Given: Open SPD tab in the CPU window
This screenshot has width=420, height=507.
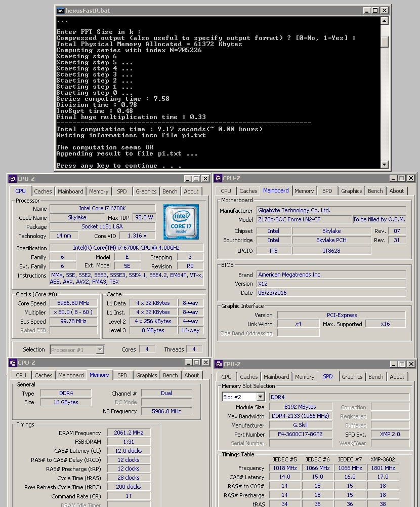Looking at the screenshot, I should coord(122,191).
